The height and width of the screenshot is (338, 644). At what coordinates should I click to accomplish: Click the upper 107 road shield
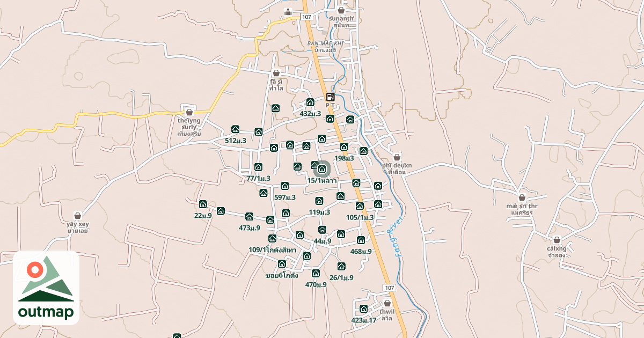click(306, 17)
